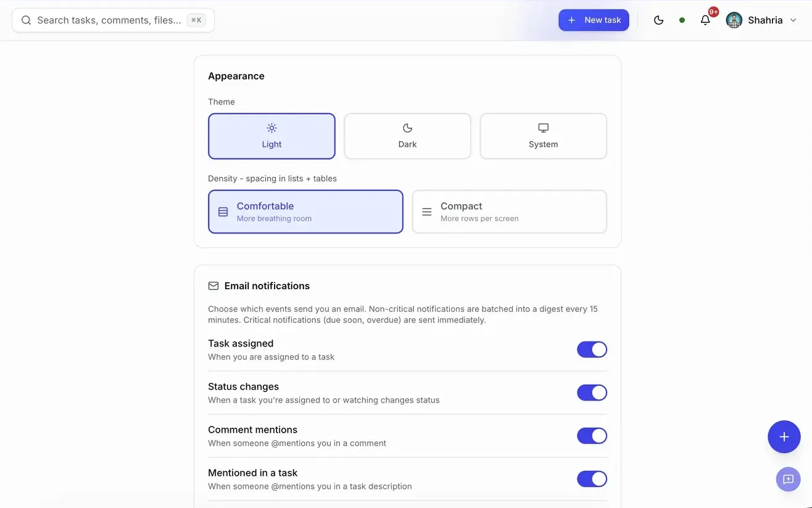Click the lines icon in the Compact card

point(427,211)
